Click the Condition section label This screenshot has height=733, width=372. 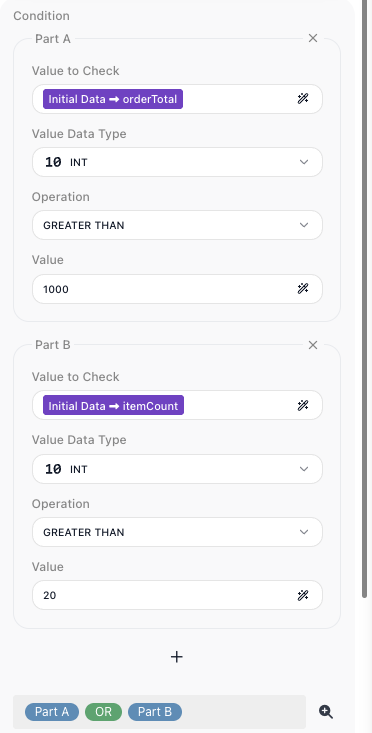[42, 16]
